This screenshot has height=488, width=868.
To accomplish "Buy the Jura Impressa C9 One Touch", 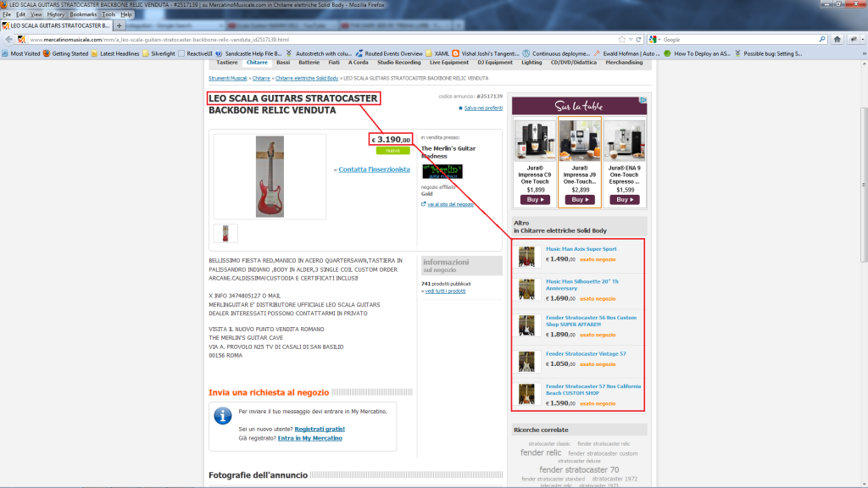I will [x=535, y=200].
